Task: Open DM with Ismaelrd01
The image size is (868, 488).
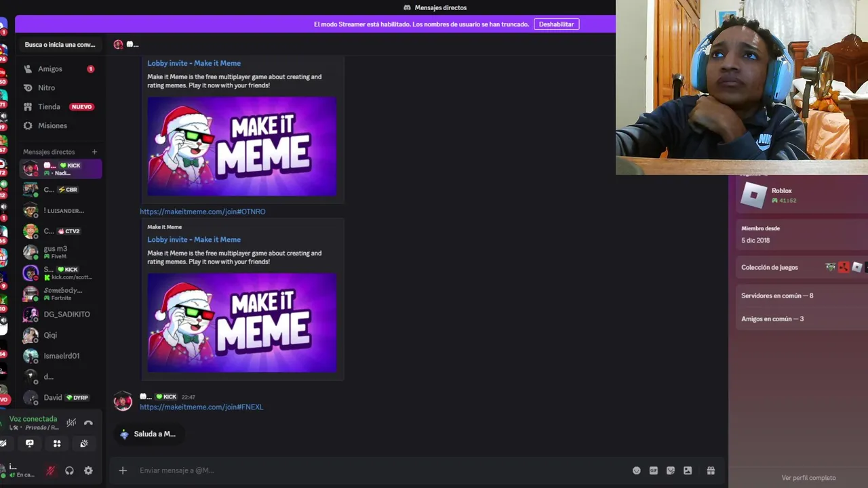Action: 60,356
